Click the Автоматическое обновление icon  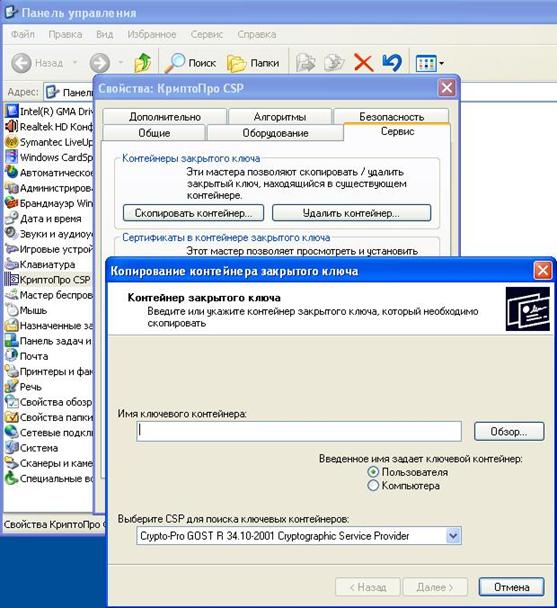[12, 172]
